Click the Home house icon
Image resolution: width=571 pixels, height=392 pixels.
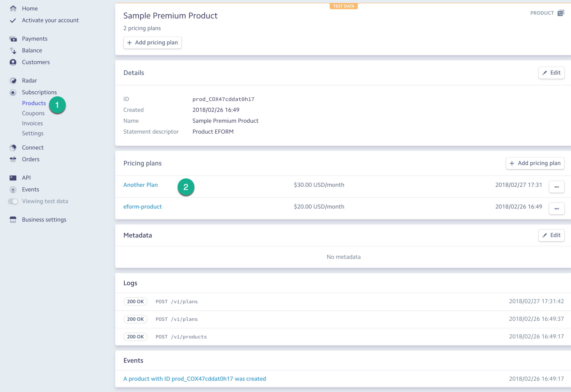[13, 9]
